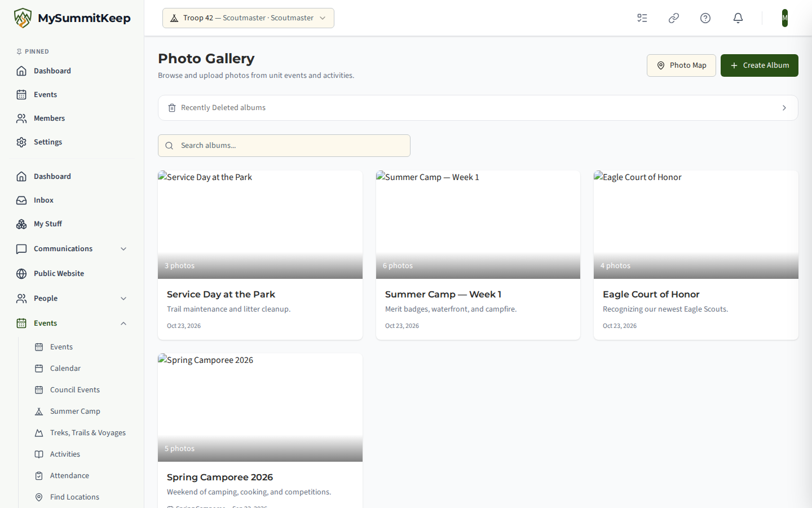Click the MySummitKeep logo

[72, 18]
